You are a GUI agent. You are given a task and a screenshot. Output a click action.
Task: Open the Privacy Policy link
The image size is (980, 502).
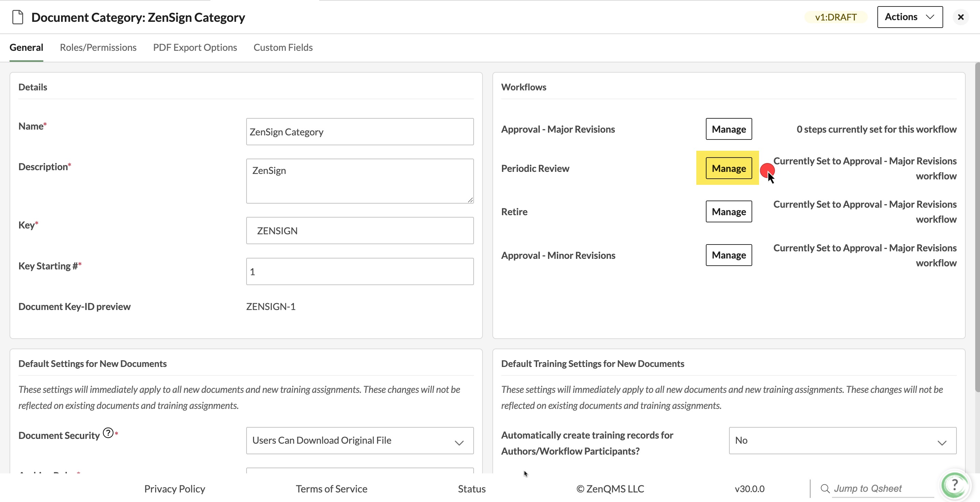click(x=175, y=489)
